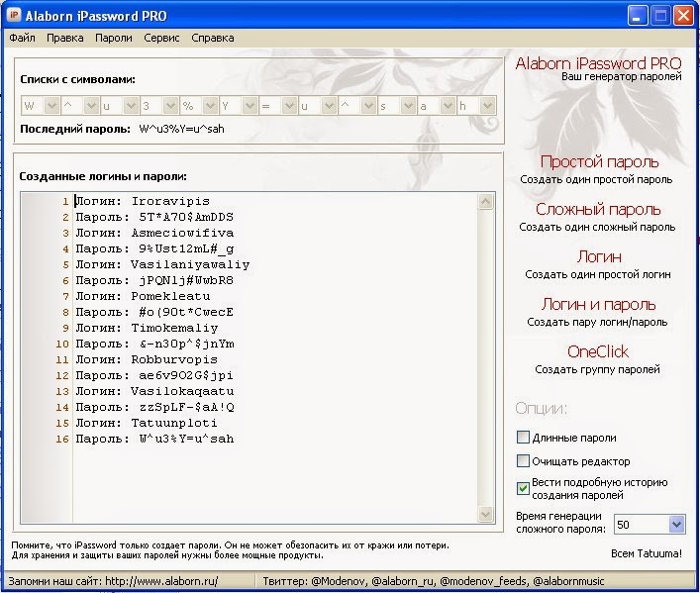Open the Сервис menu

click(x=161, y=38)
